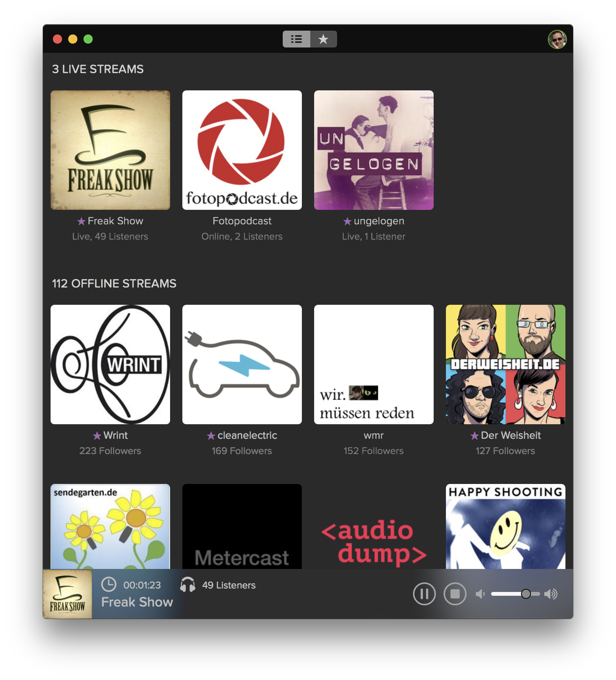Pause the Freak Show playback
The width and height of the screenshot is (616, 680).
[x=424, y=594]
